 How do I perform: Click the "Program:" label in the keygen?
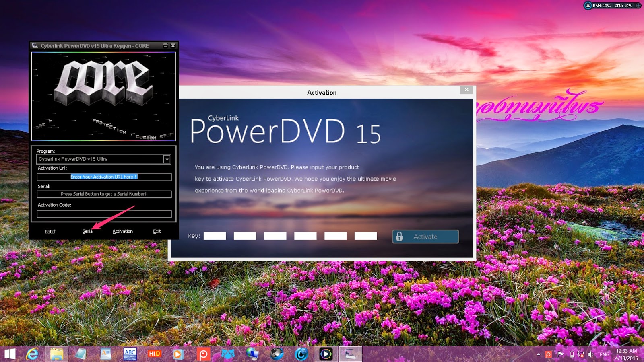pyautogui.click(x=45, y=151)
